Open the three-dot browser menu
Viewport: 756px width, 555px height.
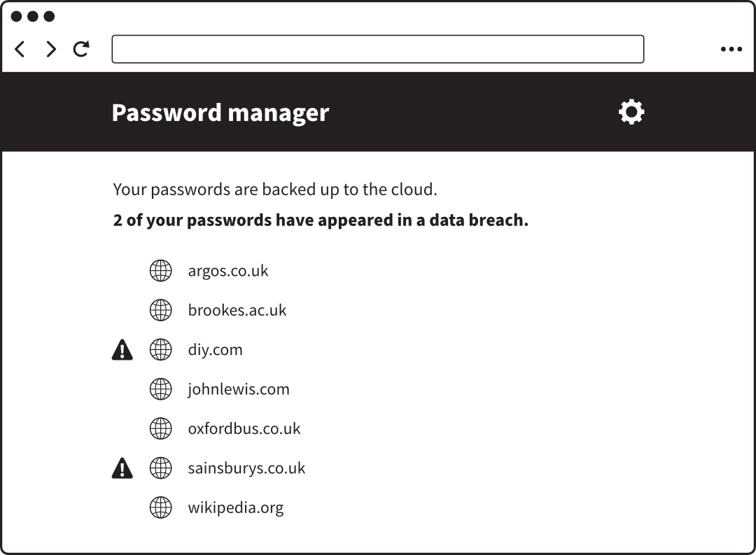click(731, 49)
